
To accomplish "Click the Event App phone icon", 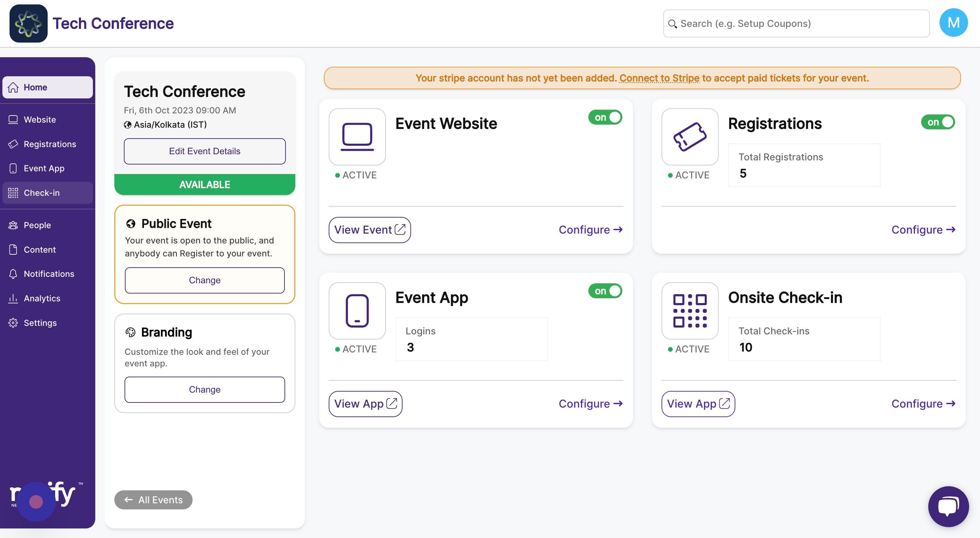I will pyautogui.click(x=357, y=311).
